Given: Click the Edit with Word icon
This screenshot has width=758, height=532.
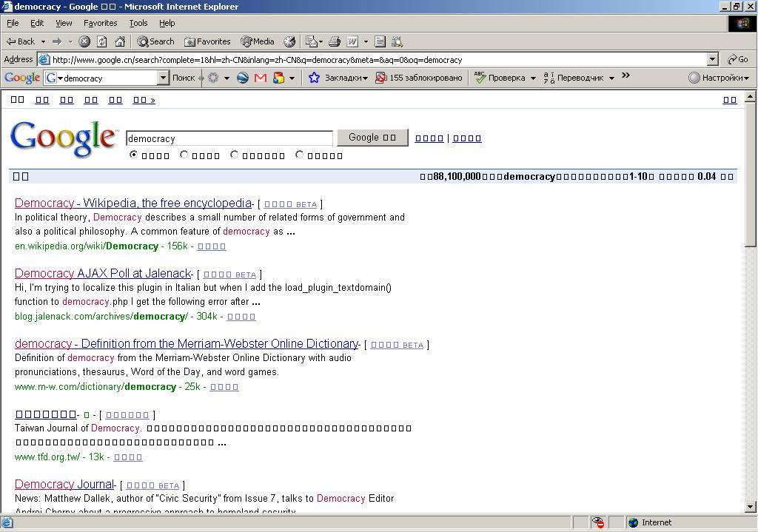Looking at the screenshot, I should pyautogui.click(x=352, y=41).
